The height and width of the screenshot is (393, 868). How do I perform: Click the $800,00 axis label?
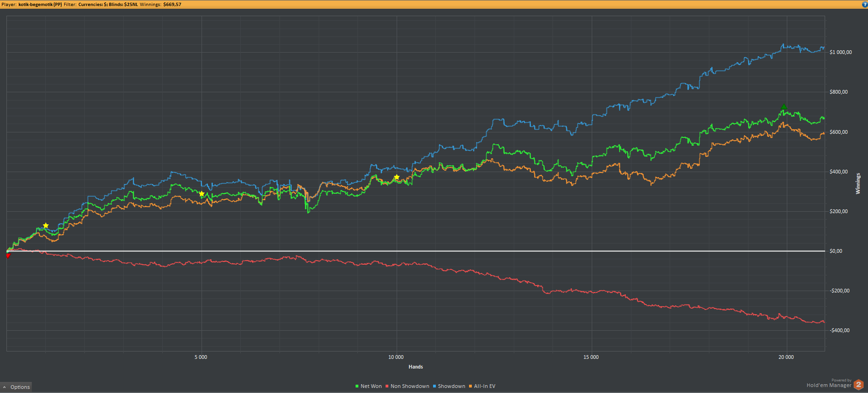838,92
